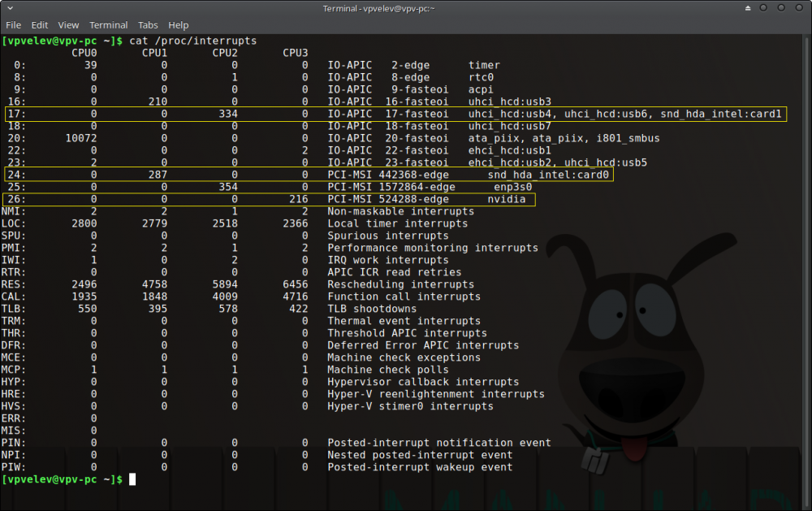Screen dimensions: 812x511
Task: Click the value 4716 in CAL row
Action: [296, 297]
